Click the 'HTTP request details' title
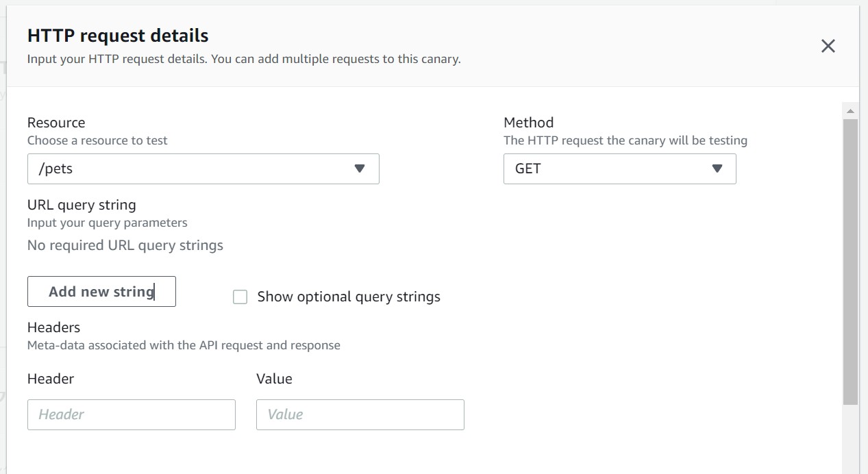868x474 pixels. (x=118, y=36)
